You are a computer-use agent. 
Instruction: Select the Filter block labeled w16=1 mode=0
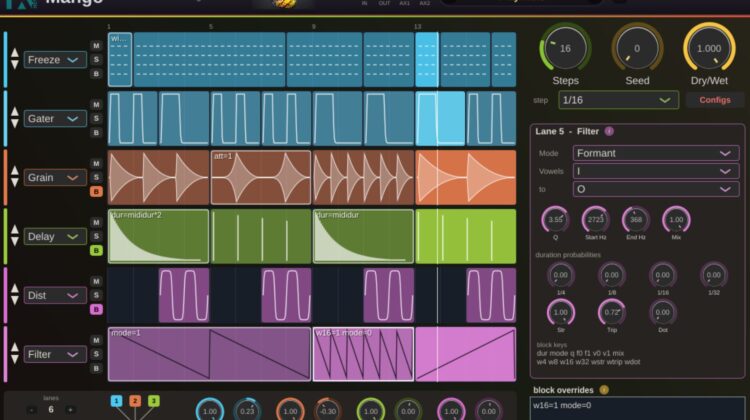363,354
